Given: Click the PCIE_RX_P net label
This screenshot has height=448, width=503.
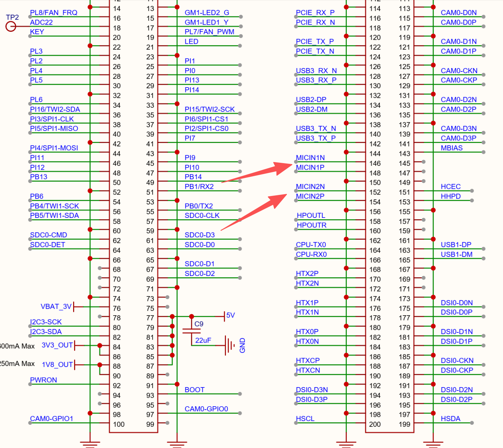Looking at the screenshot, I should click(x=315, y=13).
